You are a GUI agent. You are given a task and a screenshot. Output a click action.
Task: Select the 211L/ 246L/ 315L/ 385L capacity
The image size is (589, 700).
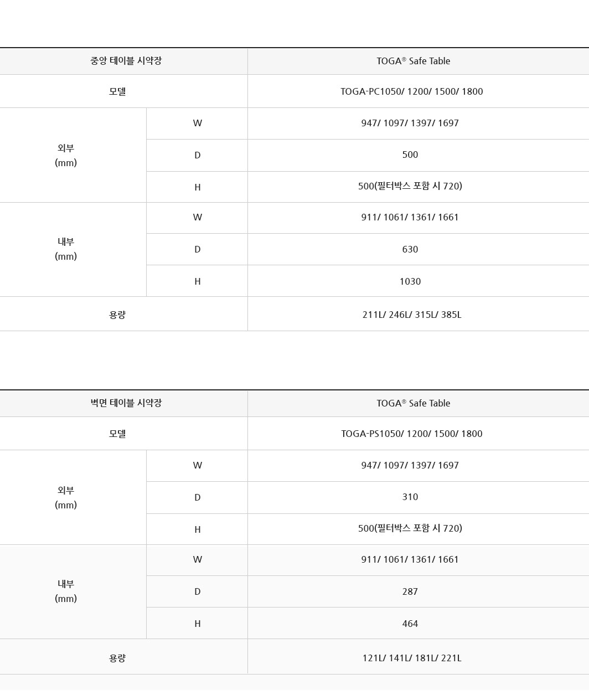click(x=411, y=315)
